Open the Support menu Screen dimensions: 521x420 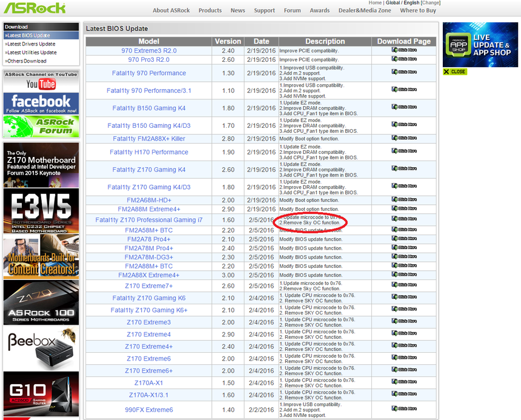pyautogui.click(x=264, y=10)
